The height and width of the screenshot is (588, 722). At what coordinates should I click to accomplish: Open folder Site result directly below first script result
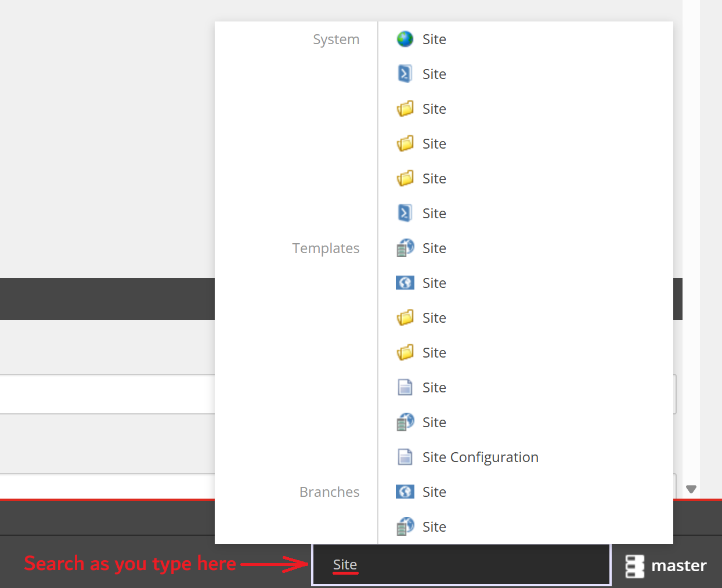click(525, 109)
